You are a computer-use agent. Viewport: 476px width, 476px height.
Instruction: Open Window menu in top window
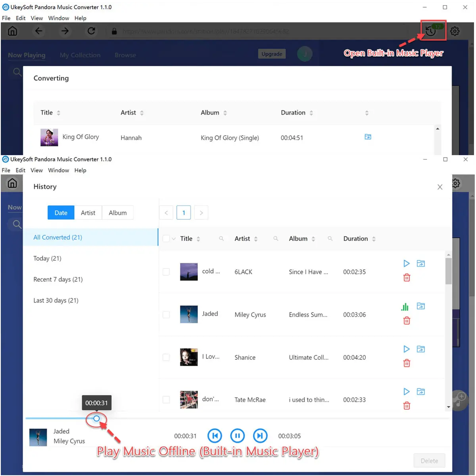click(59, 18)
